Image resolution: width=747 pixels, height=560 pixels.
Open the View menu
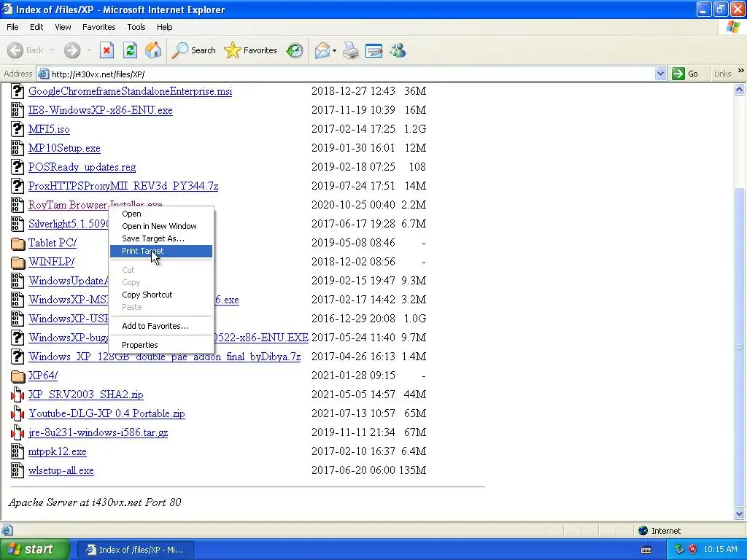click(x=63, y=27)
